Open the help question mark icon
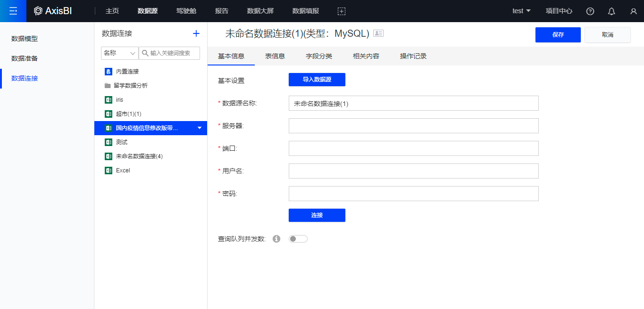Viewport: 644px width, 309px height. 590,11
